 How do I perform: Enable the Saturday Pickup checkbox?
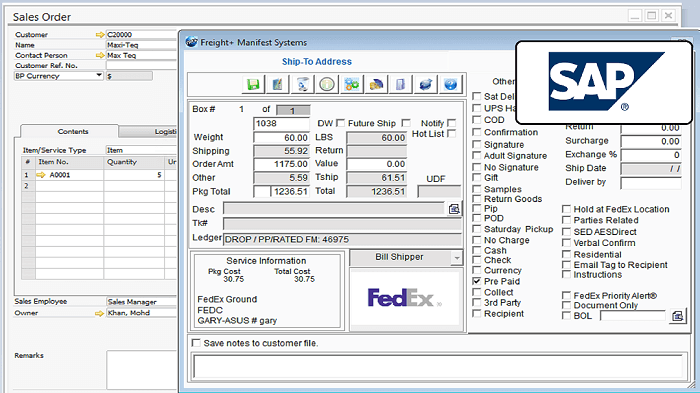pos(477,229)
